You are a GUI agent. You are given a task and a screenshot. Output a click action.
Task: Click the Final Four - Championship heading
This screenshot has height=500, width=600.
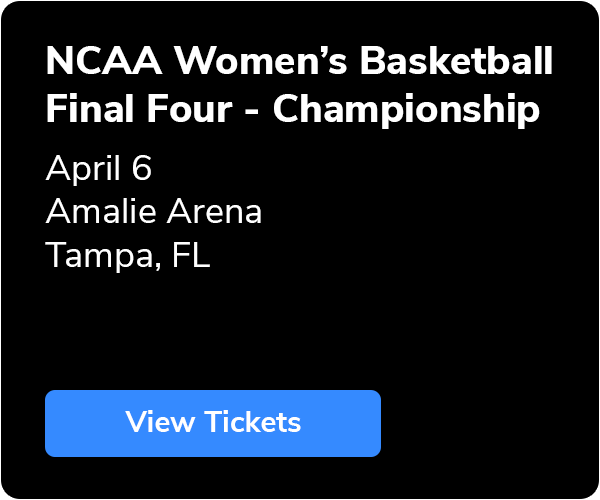292,110
